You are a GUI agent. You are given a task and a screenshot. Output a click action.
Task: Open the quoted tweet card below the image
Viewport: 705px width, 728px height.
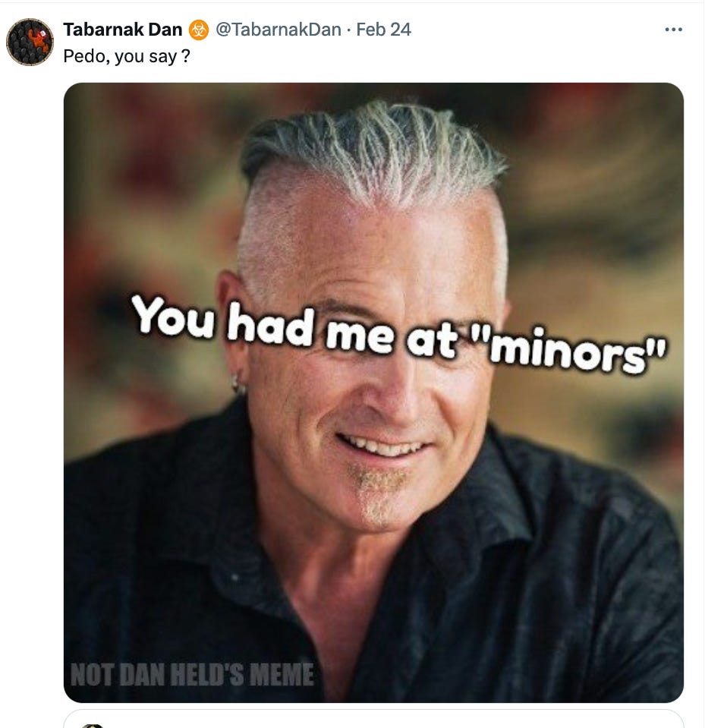point(373,719)
